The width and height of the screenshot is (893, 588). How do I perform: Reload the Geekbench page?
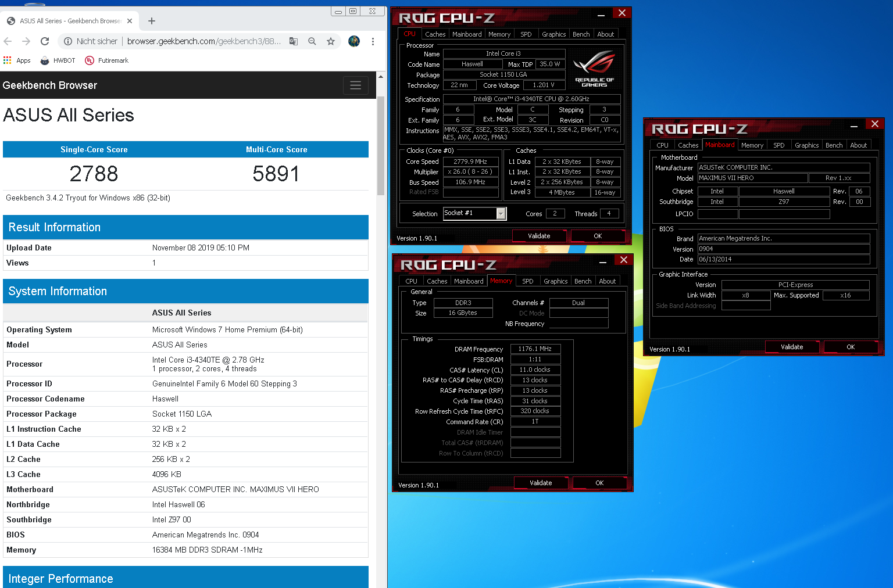pos(45,41)
